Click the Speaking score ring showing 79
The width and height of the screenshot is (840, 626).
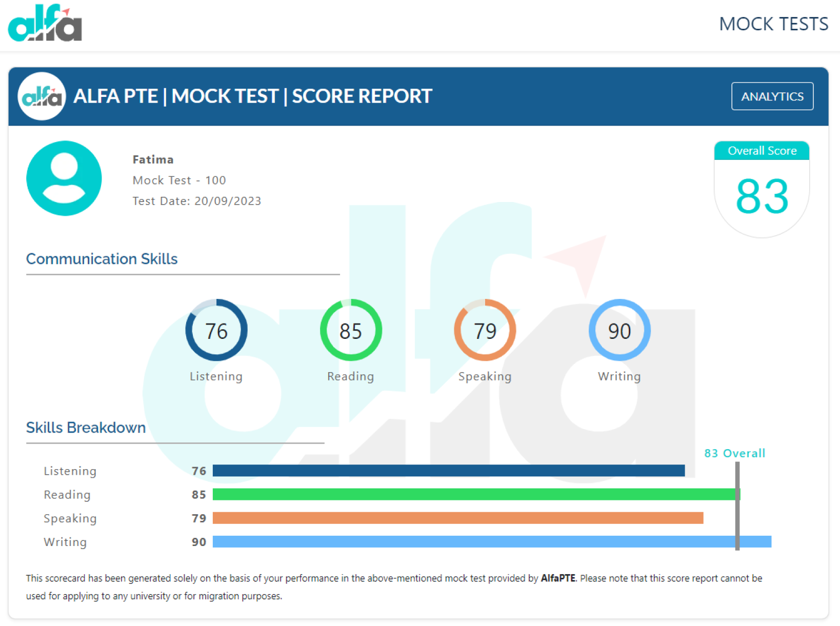click(x=485, y=330)
